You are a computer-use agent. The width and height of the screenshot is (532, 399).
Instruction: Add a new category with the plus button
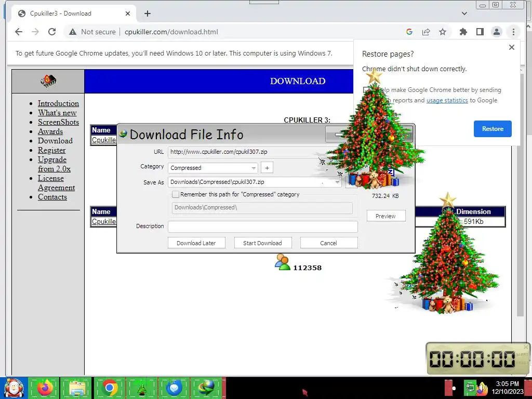point(267,168)
